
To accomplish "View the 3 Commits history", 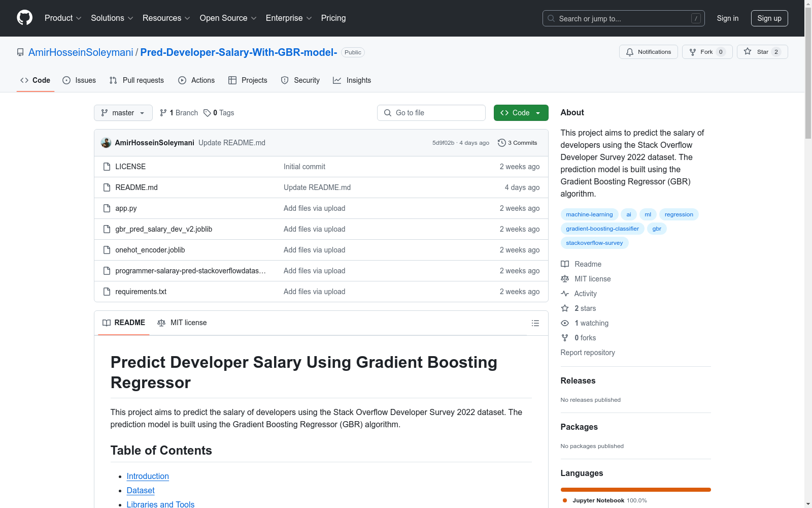I will pyautogui.click(x=518, y=143).
